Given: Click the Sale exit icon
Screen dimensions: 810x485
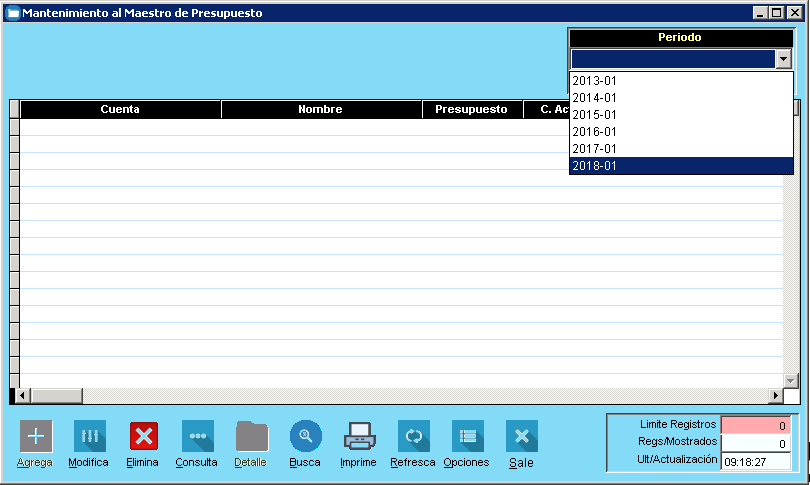Looking at the screenshot, I should (x=521, y=436).
